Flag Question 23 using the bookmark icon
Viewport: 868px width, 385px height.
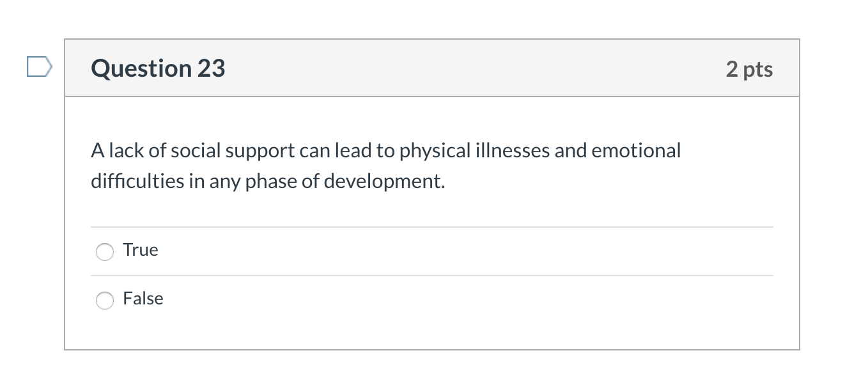point(38,67)
